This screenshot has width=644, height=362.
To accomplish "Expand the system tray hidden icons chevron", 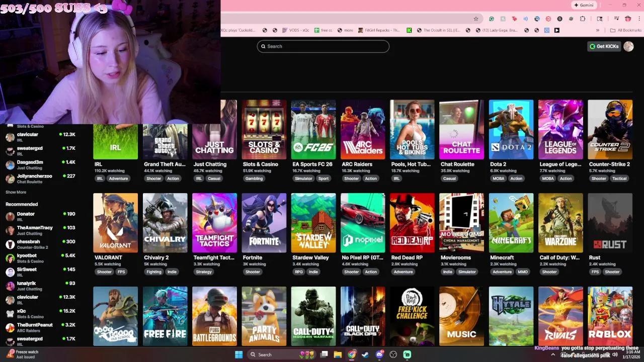I will pyautogui.click(x=553, y=354).
